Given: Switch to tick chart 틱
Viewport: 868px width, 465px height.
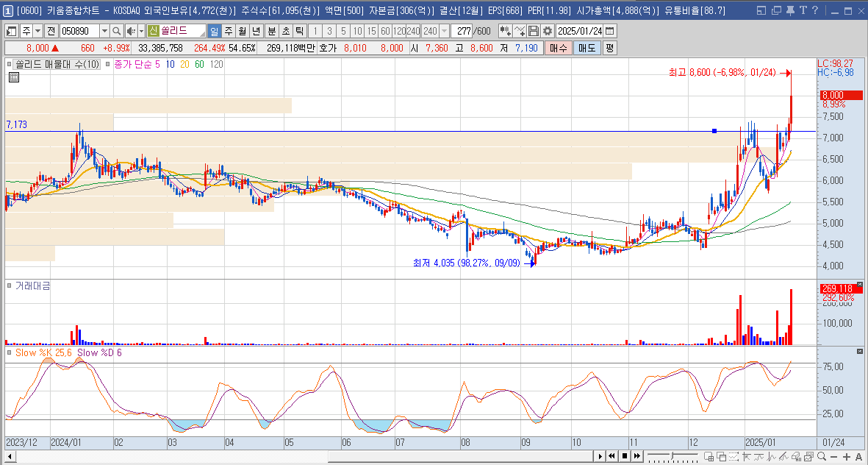Looking at the screenshot, I should coord(299,31).
